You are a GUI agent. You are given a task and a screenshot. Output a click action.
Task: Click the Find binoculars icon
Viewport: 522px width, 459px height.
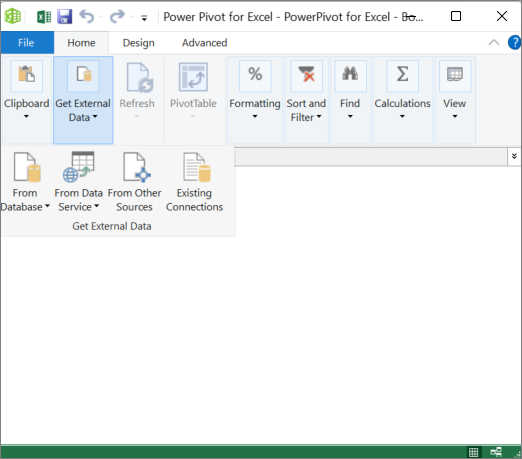tap(351, 76)
